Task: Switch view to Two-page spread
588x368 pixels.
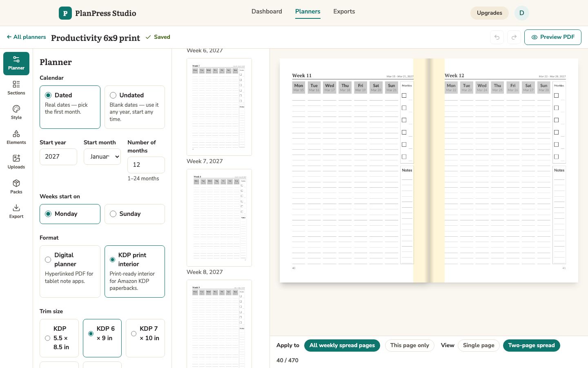Action: click(532, 346)
